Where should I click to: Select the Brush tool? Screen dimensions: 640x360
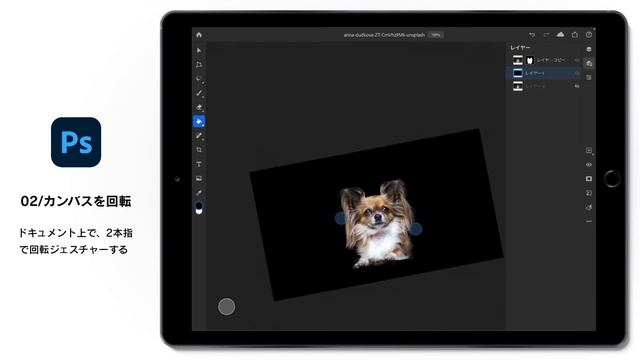click(199, 93)
